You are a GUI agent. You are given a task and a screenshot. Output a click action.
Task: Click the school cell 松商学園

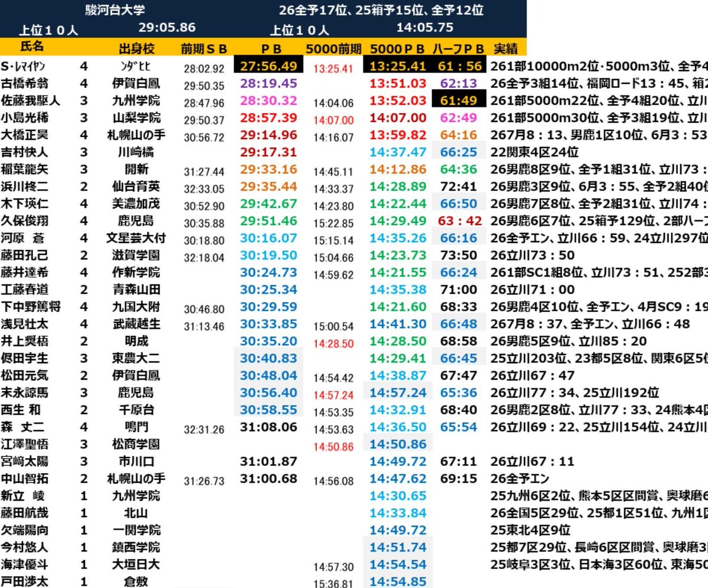[x=137, y=444]
